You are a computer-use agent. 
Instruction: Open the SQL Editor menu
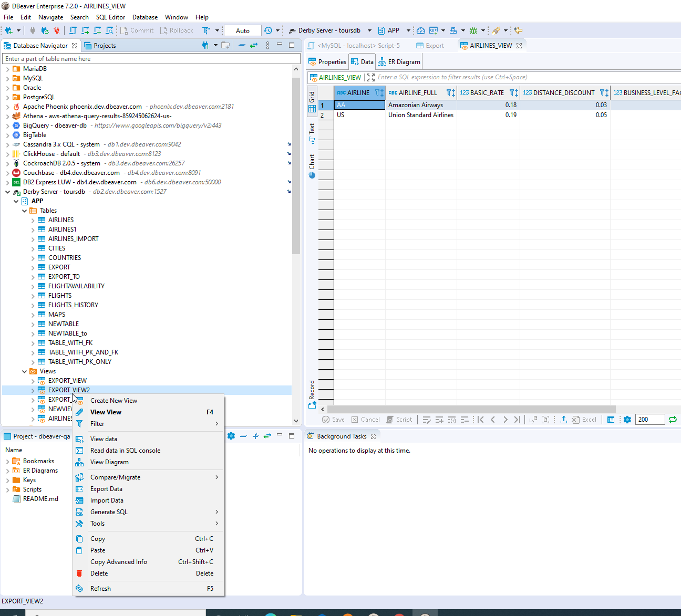(x=110, y=17)
